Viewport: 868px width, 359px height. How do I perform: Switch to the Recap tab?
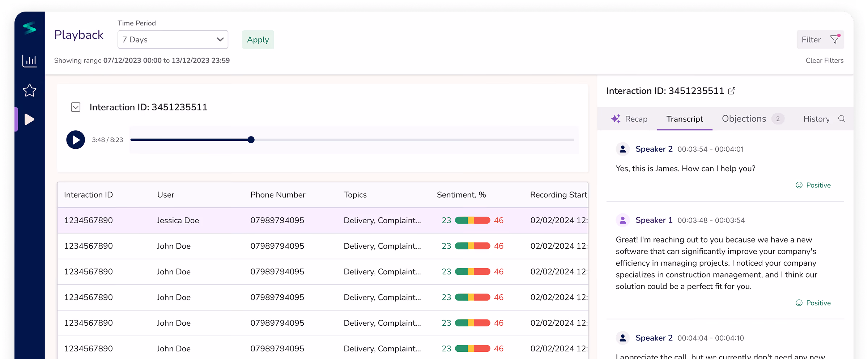point(629,119)
